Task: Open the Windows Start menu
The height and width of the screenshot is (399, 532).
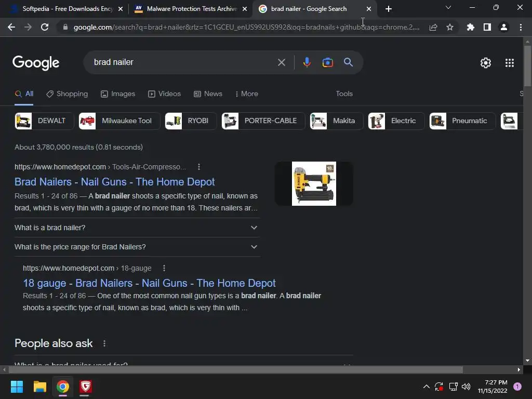Action: click(17, 387)
